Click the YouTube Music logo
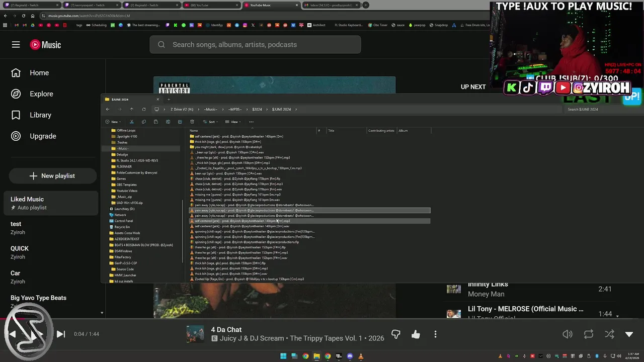 point(45,45)
